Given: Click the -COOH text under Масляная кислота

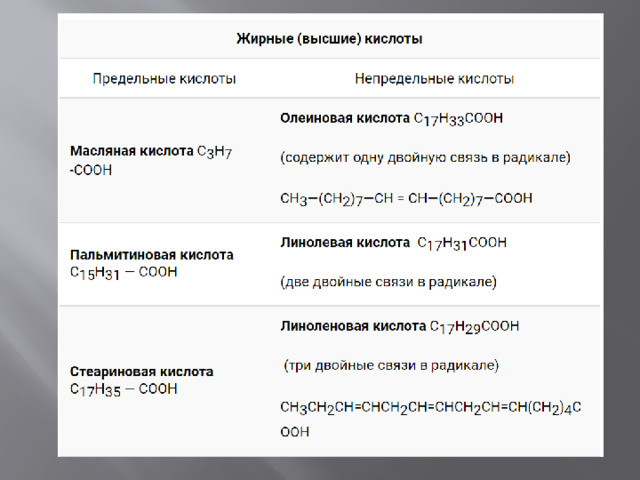Looking at the screenshot, I should point(91,170).
